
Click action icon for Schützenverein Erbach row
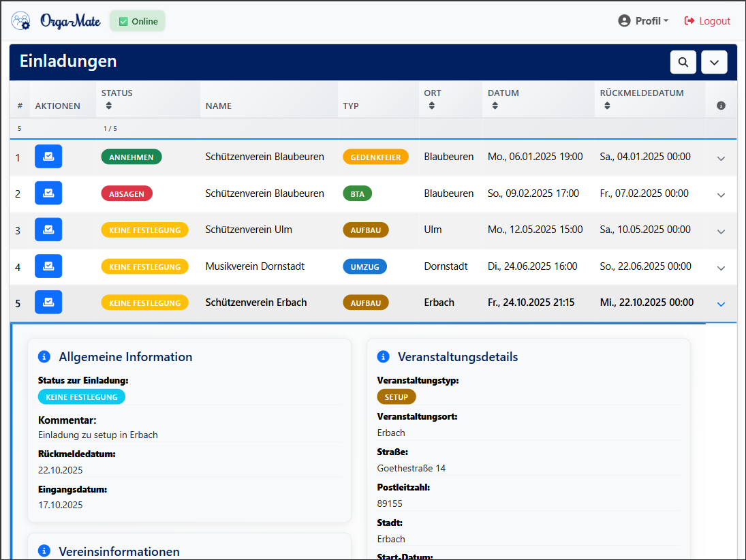tap(48, 302)
